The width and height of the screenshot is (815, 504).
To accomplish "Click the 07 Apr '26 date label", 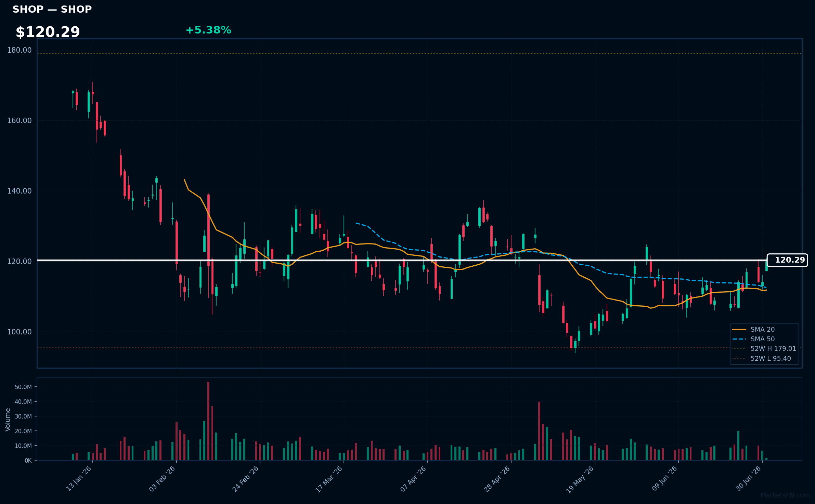I will tap(413, 479).
